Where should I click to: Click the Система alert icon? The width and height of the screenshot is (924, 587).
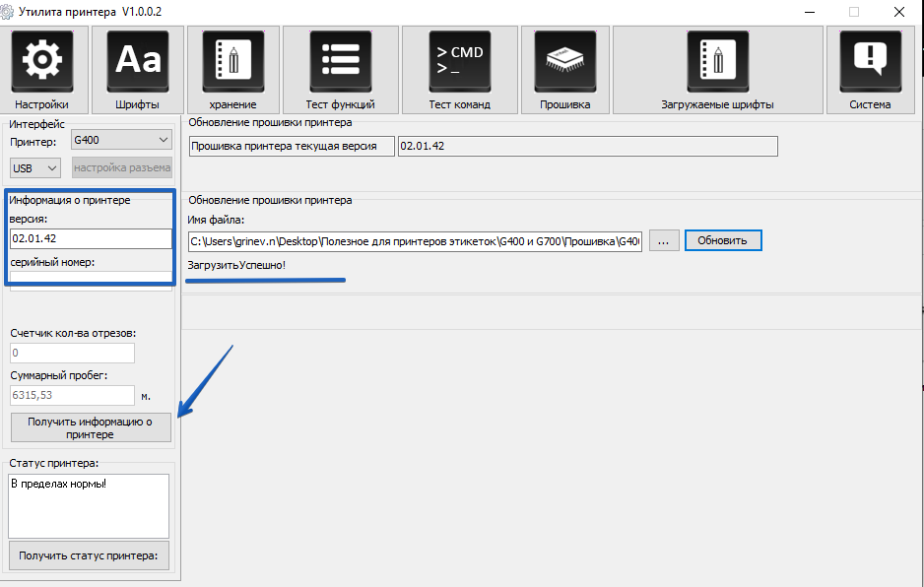click(x=869, y=61)
